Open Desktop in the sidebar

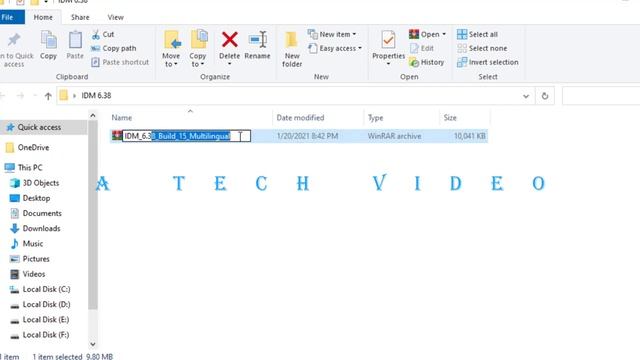(36, 198)
